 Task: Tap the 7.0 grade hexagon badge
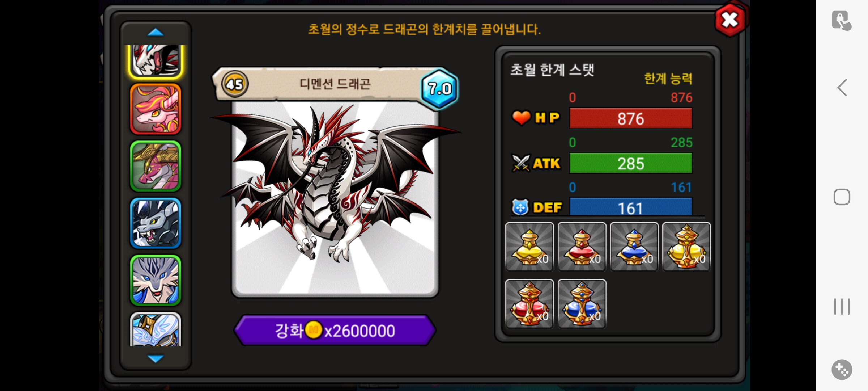coord(439,89)
